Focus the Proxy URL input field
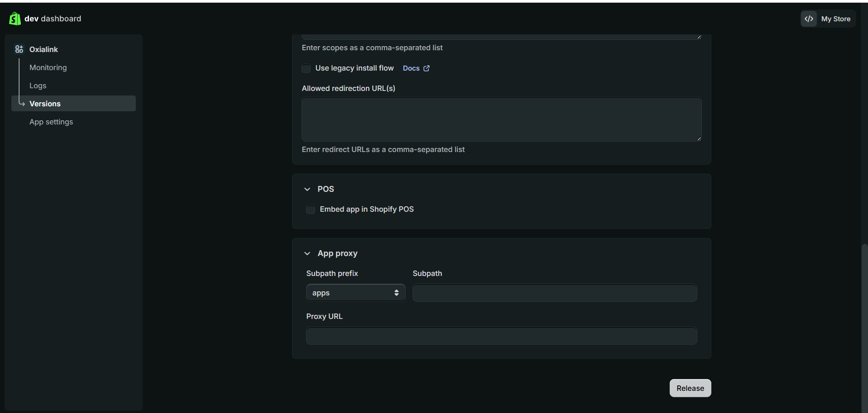 (x=501, y=336)
